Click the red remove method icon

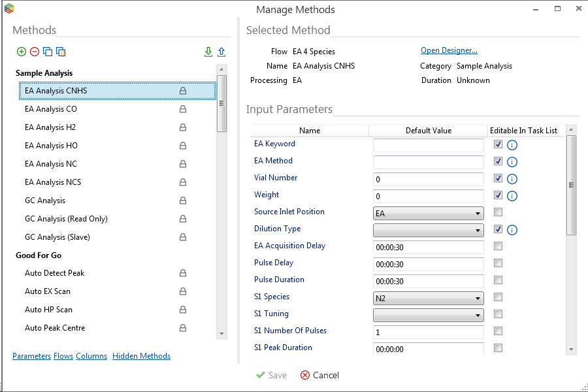[x=35, y=52]
